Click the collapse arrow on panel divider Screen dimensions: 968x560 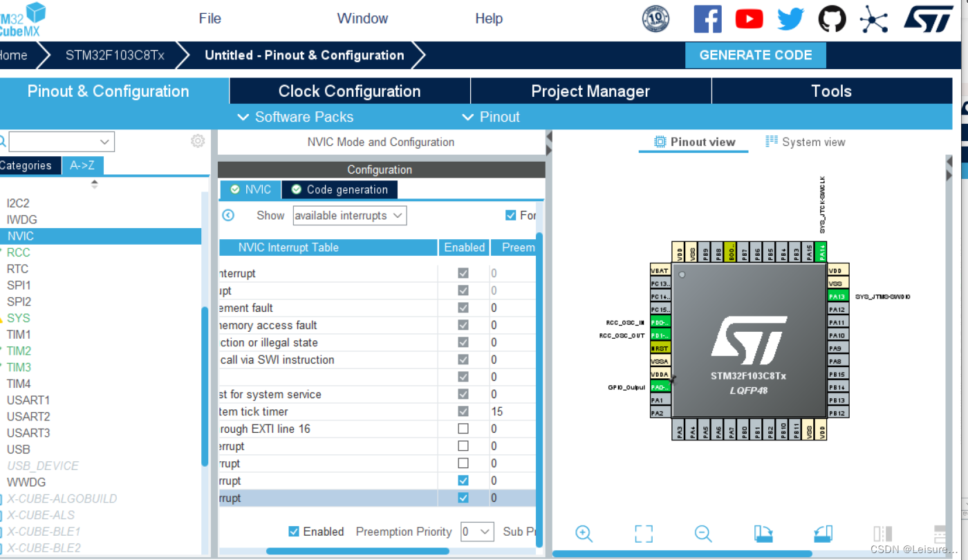click(549, 143)
